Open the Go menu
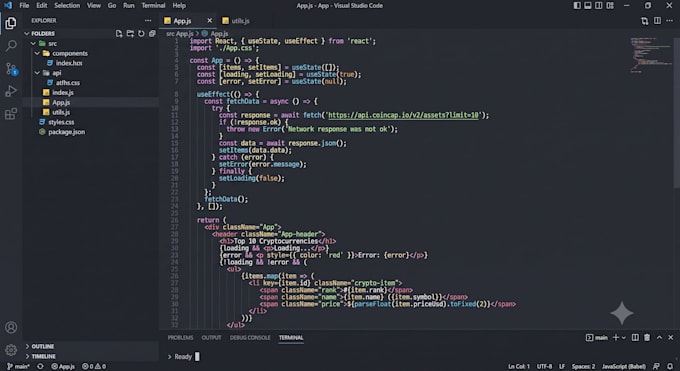This screenshot has width=680, height=371. click(x=112, y=6)
